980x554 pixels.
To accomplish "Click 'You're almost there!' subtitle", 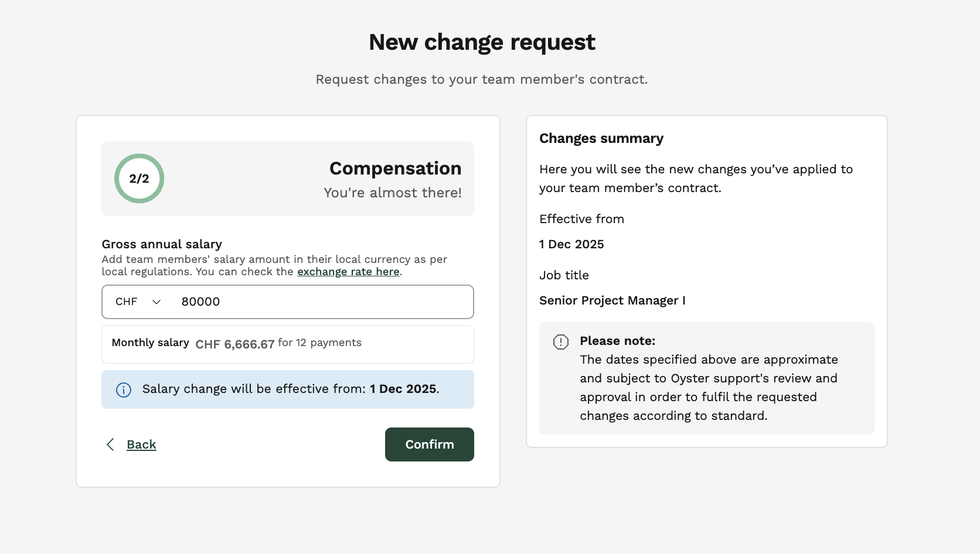I will coord(393,193).
